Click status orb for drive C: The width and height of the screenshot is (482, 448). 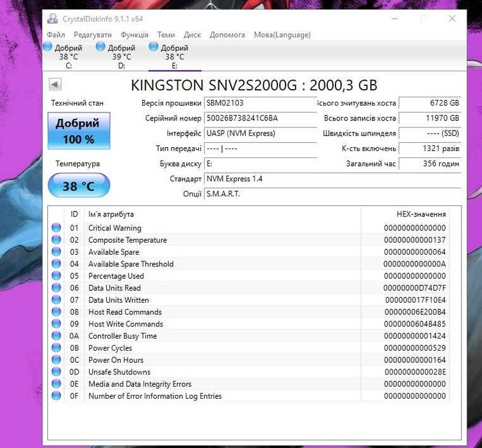[47, 47]
